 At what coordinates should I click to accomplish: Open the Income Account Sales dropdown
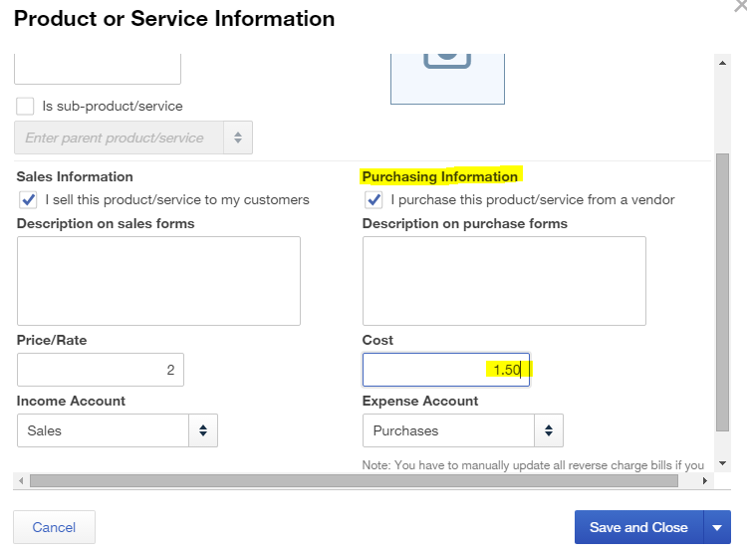pyautogui.click(x=118, y=430)
